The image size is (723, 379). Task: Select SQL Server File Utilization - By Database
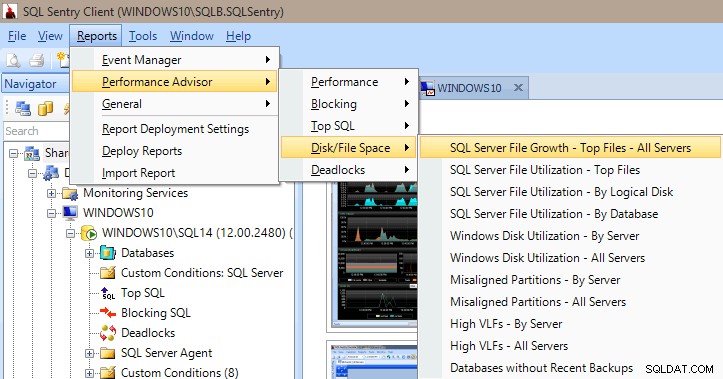tap(554, 214)
